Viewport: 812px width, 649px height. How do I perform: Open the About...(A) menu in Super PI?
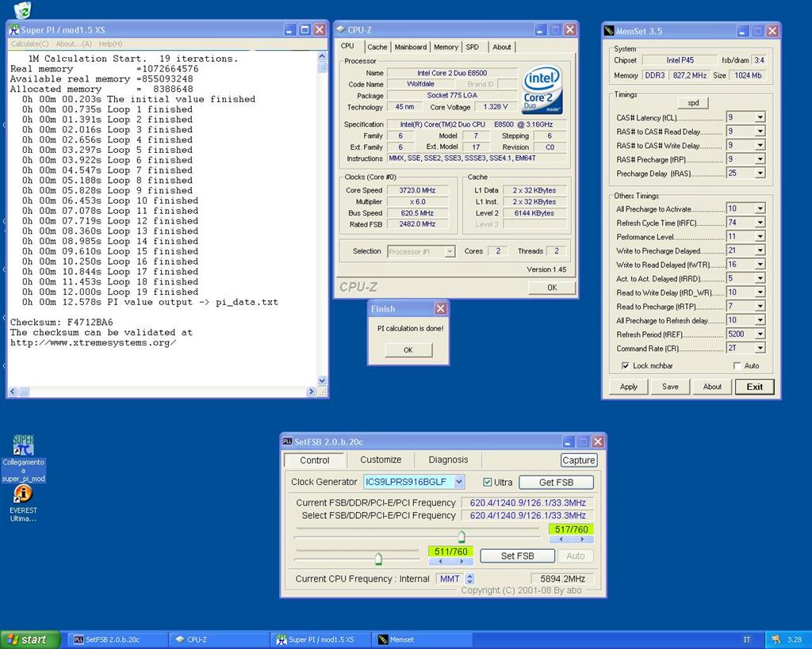tap(74, 44)
